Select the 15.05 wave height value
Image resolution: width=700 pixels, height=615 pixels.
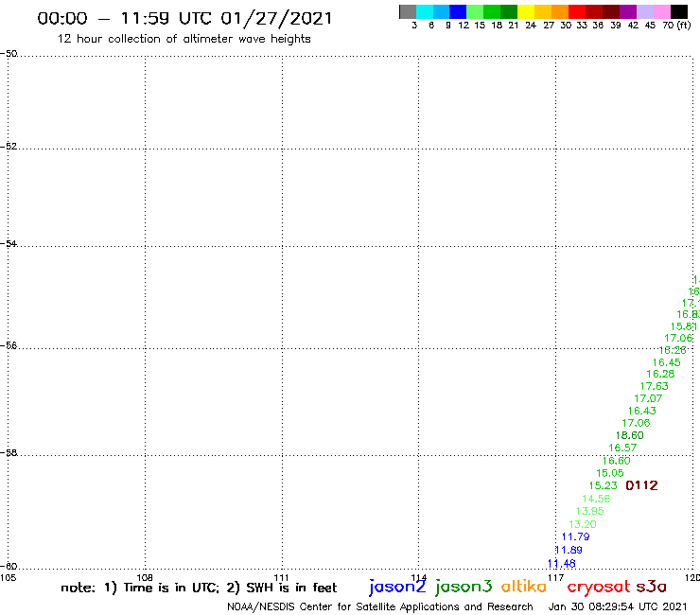[610, 473]
